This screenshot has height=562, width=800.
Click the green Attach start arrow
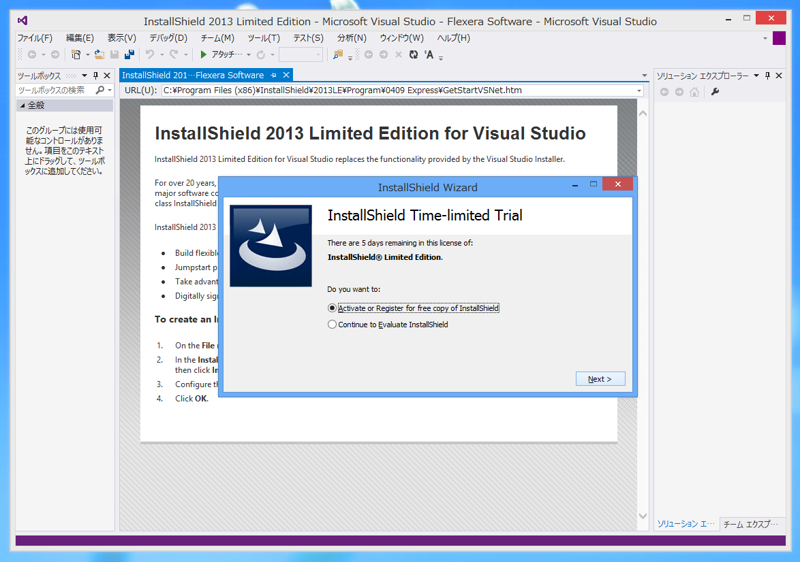204,55
